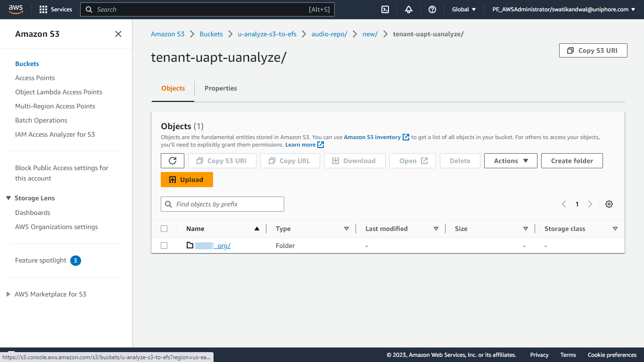Tick the checkbox for _org/ folder
The image size is (644, 362).
[164, 246]
